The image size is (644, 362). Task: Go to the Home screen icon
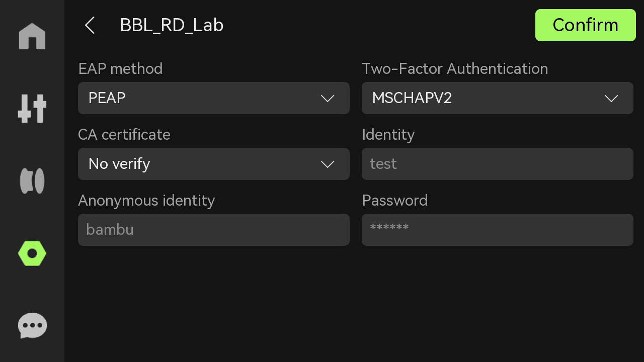[x=32, y=36]
